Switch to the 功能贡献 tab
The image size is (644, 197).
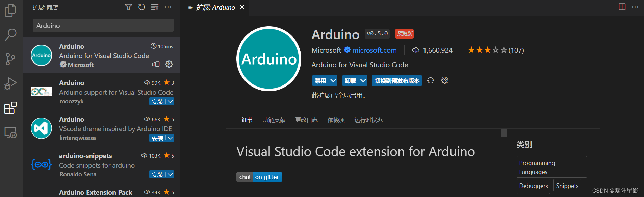click(x=274, y=120)
